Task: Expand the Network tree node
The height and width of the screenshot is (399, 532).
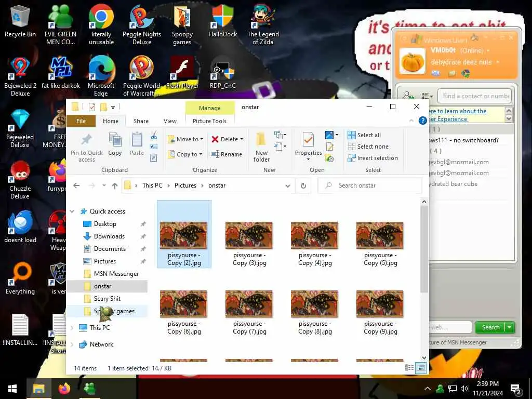Action: [72, 344]
